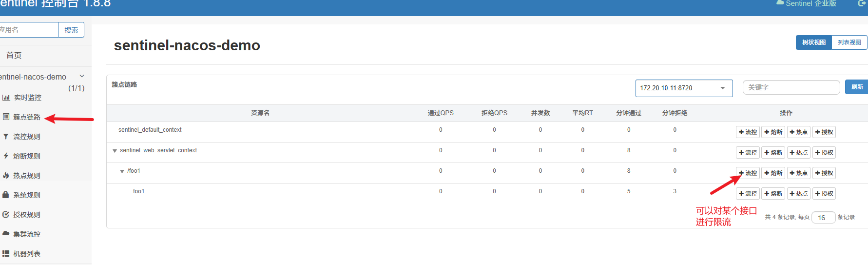Open 系统规则 in the sidebar
Screen dimensions: 868x265
(x=27, y=195)
